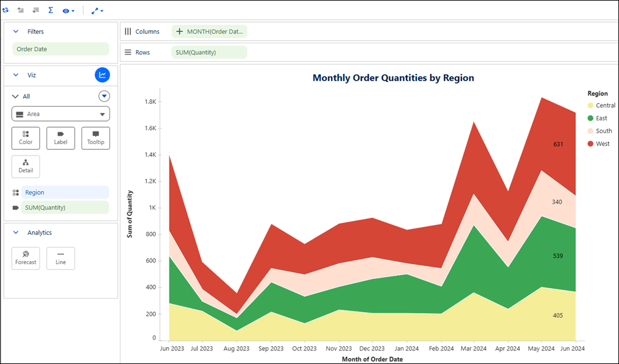Click the Line analytics button
Screen dimensions: 619x364
click(x=61, y=259)
